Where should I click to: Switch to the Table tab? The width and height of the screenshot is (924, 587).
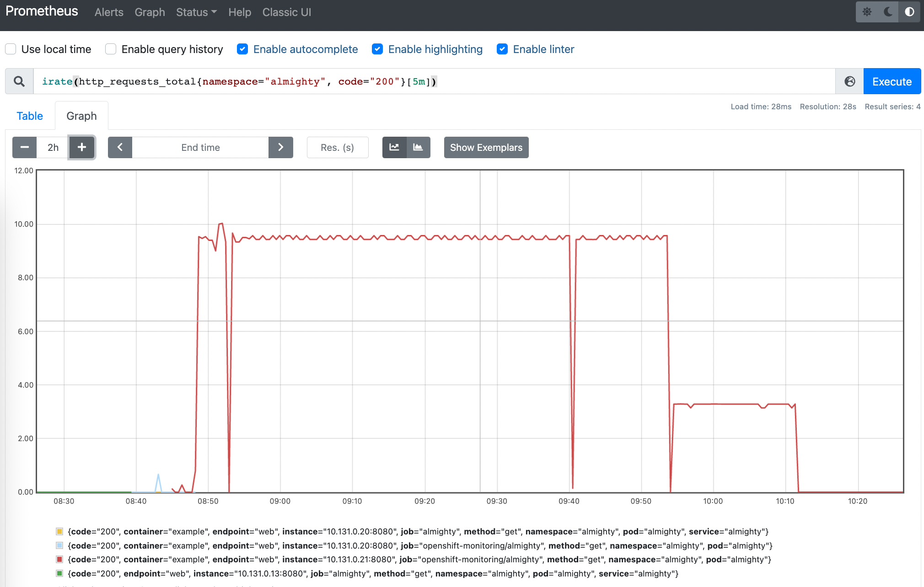[30, 116]
